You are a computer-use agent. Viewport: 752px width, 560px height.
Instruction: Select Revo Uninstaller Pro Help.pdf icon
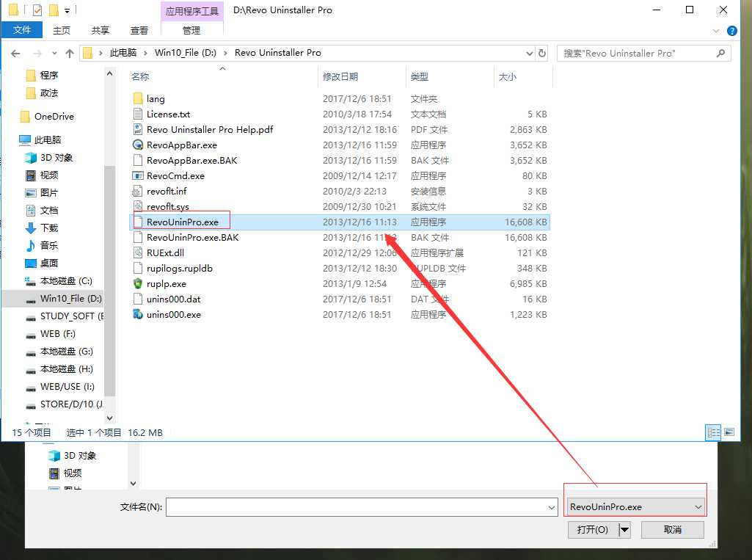coord(138,130)
